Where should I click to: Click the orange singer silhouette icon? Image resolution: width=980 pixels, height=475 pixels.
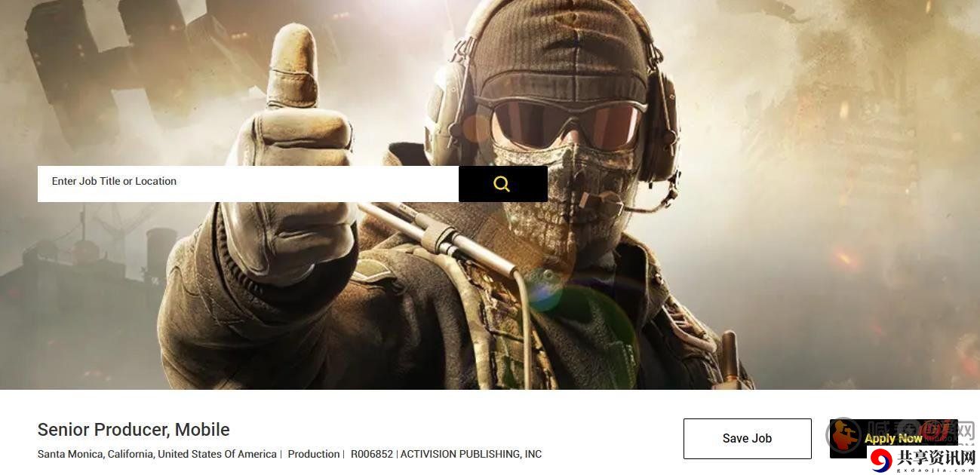click(x=843, y=436)
